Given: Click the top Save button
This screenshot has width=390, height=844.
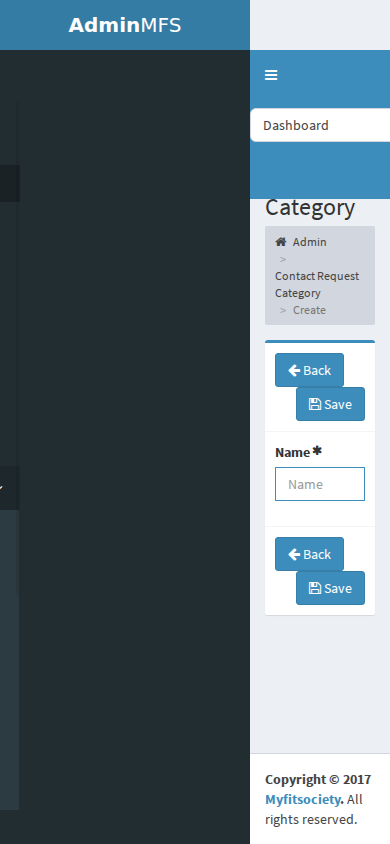Looking at the screenshot, I should pos(330,404).
